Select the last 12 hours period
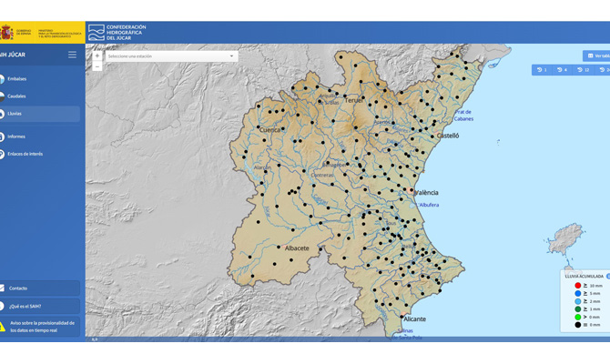Image resolution: width=610 pixels, height=364 pixels. [583, 70]
